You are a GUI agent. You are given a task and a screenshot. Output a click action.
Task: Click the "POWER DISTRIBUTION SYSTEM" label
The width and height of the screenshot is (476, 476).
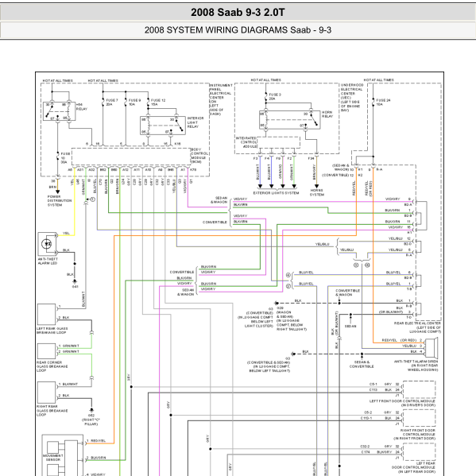click(x=60, y=201)
